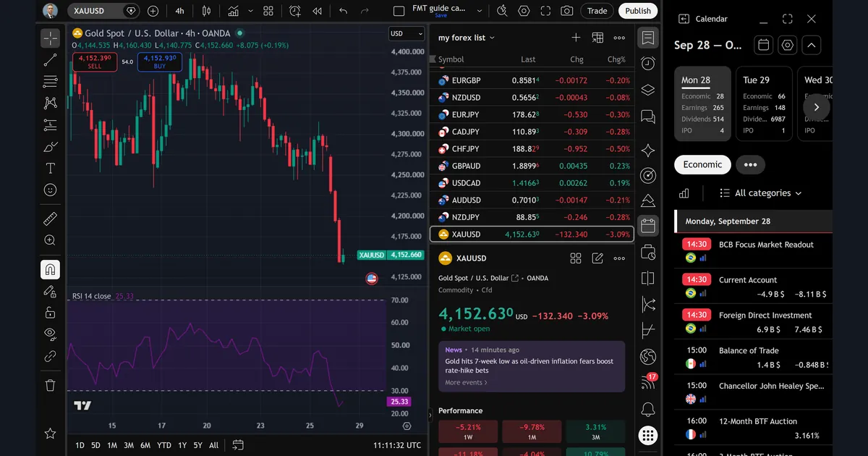Click the Publish button
Image resolution: width=868 pixels, height=456 pixels.
(638, 11)
